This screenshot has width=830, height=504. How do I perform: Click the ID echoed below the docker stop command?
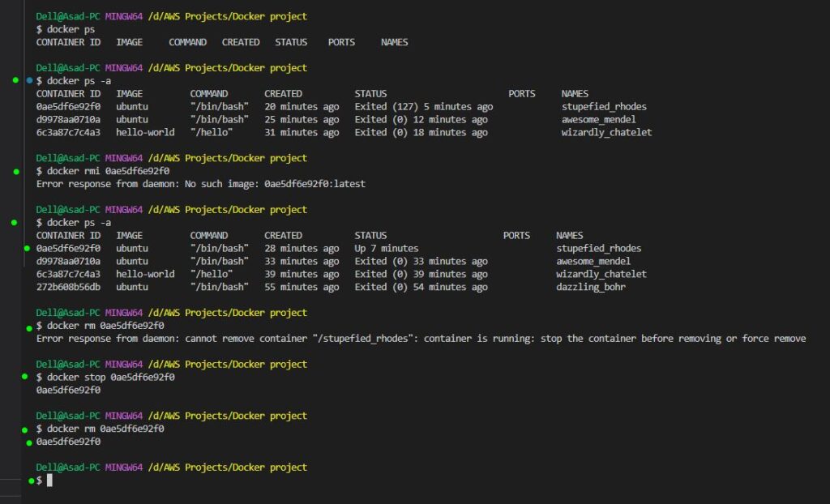click(x=68, y=390)
